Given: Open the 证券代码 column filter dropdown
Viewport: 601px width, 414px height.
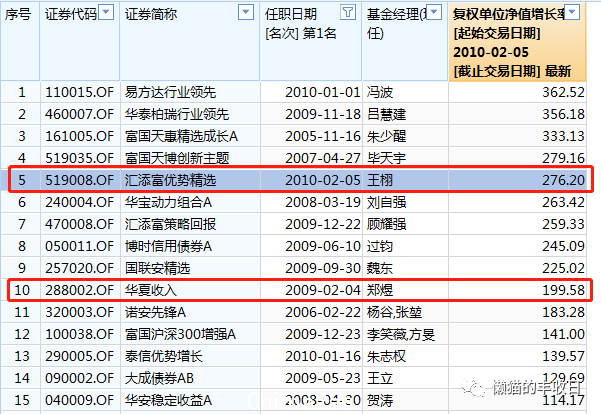Looking at the screenshot, I should (106, 12).
